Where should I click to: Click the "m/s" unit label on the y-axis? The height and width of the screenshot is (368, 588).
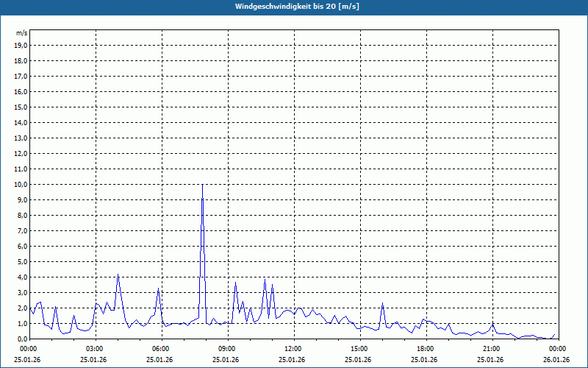click(x=22, y=33)
